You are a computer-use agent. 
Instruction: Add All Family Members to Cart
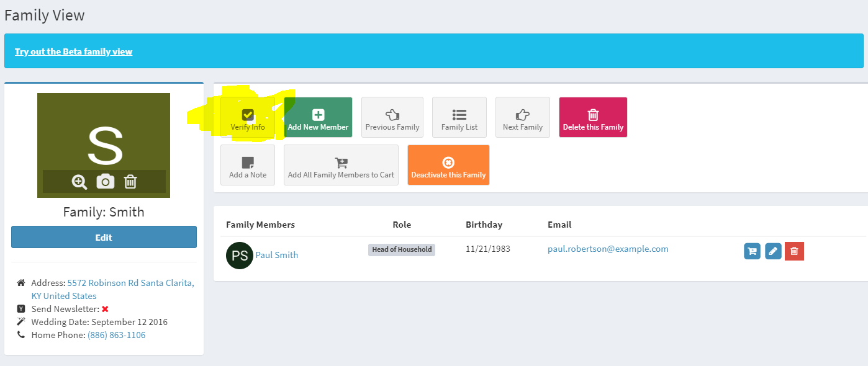tap(340, 165)
